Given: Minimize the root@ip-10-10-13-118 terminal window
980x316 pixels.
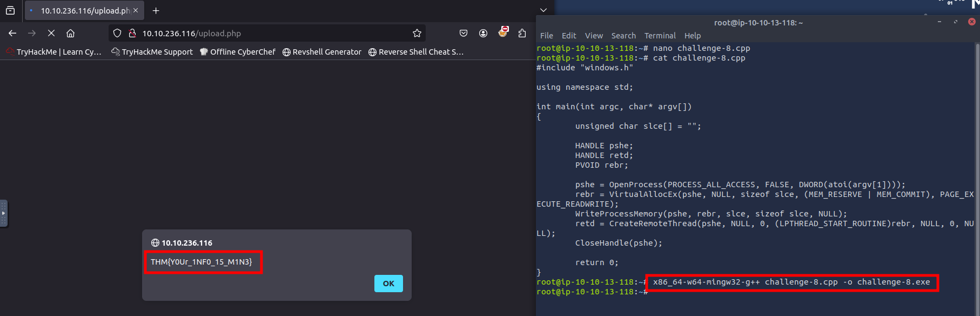Looking at the screenshot, I should pos(939,22).
